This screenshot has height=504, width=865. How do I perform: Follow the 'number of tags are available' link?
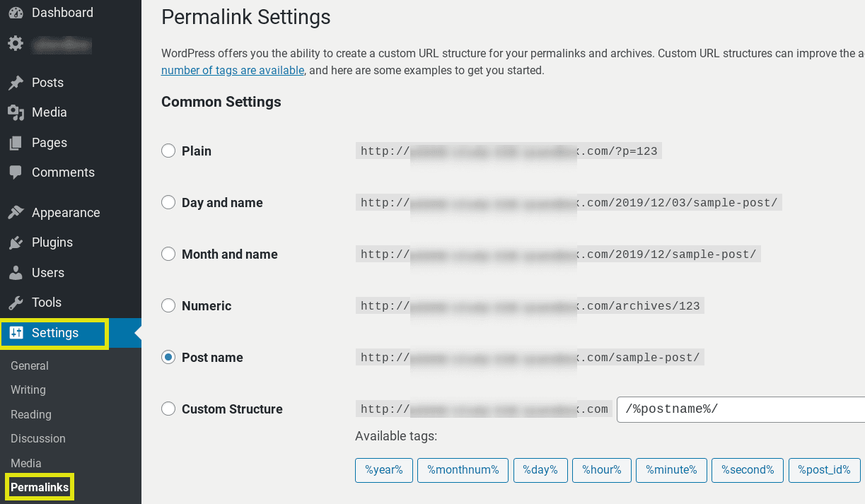(x=233, y=71)
